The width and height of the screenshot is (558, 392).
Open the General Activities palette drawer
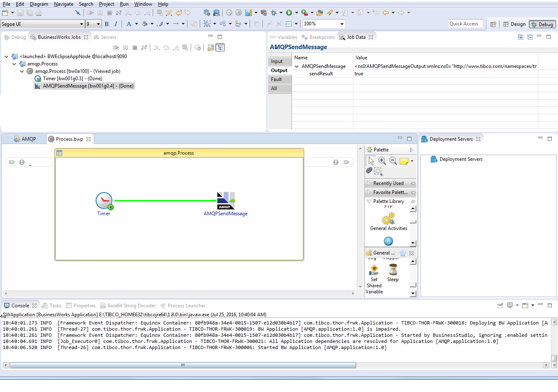pos(389,221)
